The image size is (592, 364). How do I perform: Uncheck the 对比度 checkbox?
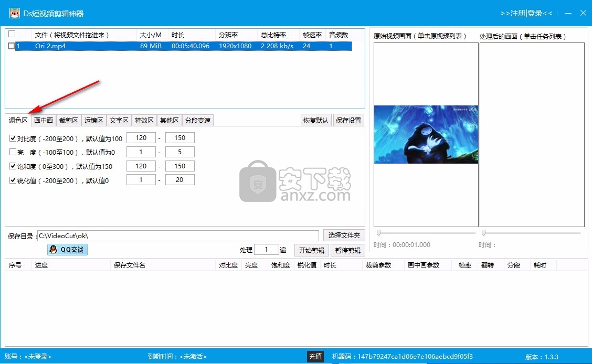(13, 138)
